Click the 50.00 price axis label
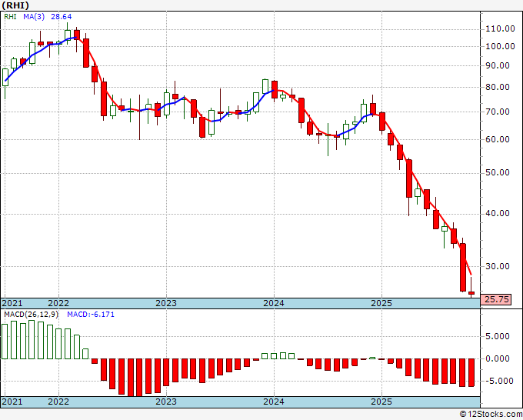Screen dimensions: 523x420 (x=498, y=173)
